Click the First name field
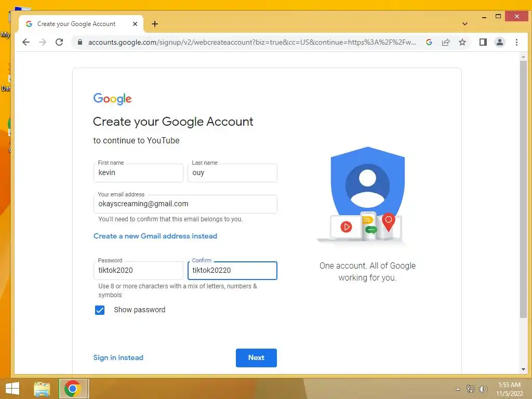Viewport: 532px width, 399px height. click(x=138, y=173)
